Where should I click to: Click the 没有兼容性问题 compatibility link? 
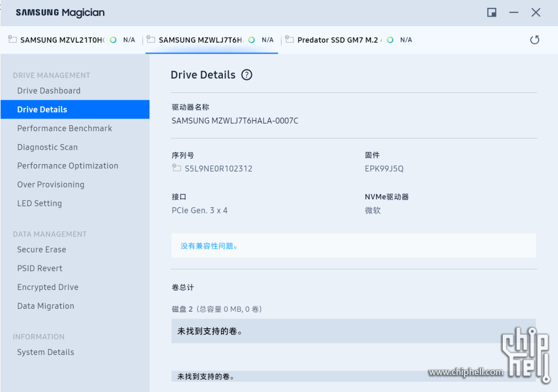tap(209, 246)
